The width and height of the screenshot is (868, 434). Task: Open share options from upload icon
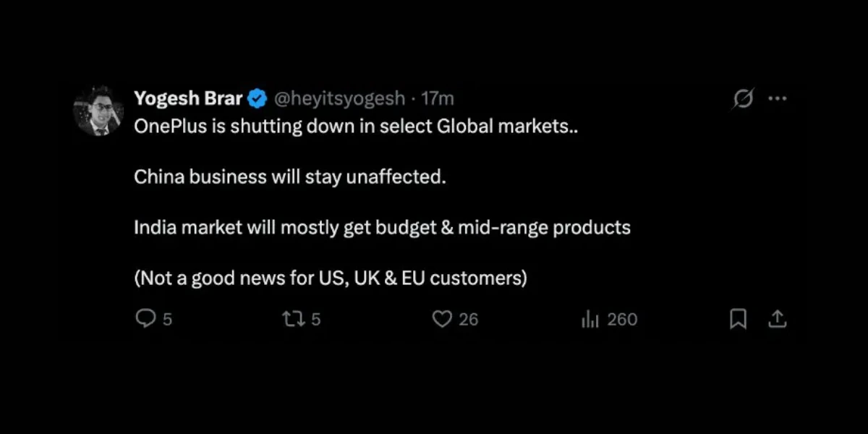pos(778,318)
